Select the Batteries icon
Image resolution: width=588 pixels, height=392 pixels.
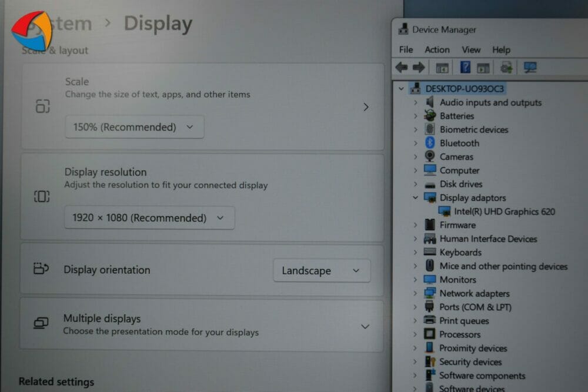[430, 115]
